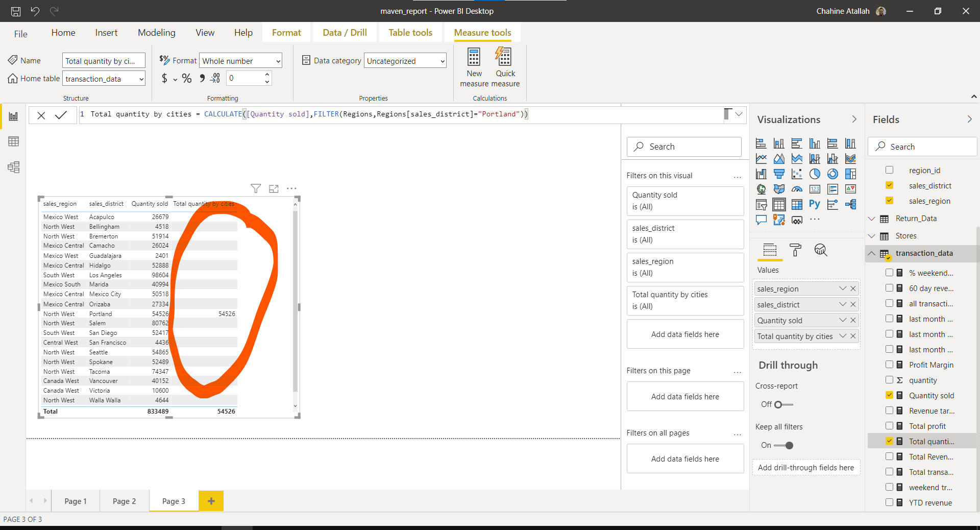Switch to Data view icon in sidebar
Viewport: 980px width, 530px height.
pyautogui.click(x=14, y=141)
